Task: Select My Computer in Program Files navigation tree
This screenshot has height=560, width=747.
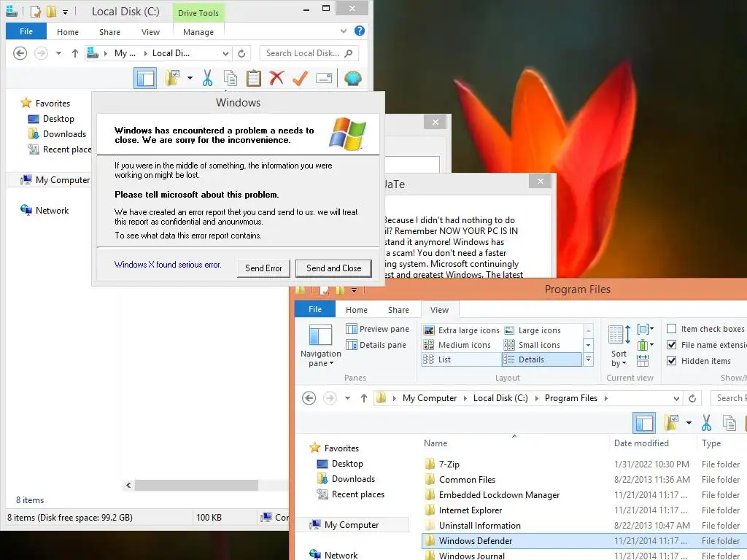Action: pyautogui.click(x=352, y=525)
